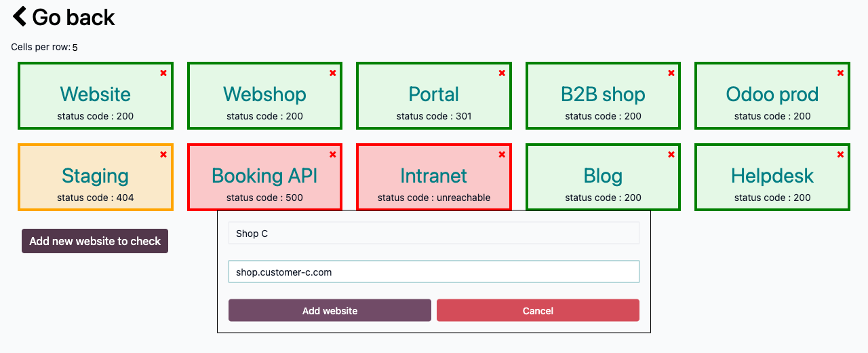Viewport: 868px width, 353px height.
Task: Focus the Shop C name field
Action: (x=434, y=233)
